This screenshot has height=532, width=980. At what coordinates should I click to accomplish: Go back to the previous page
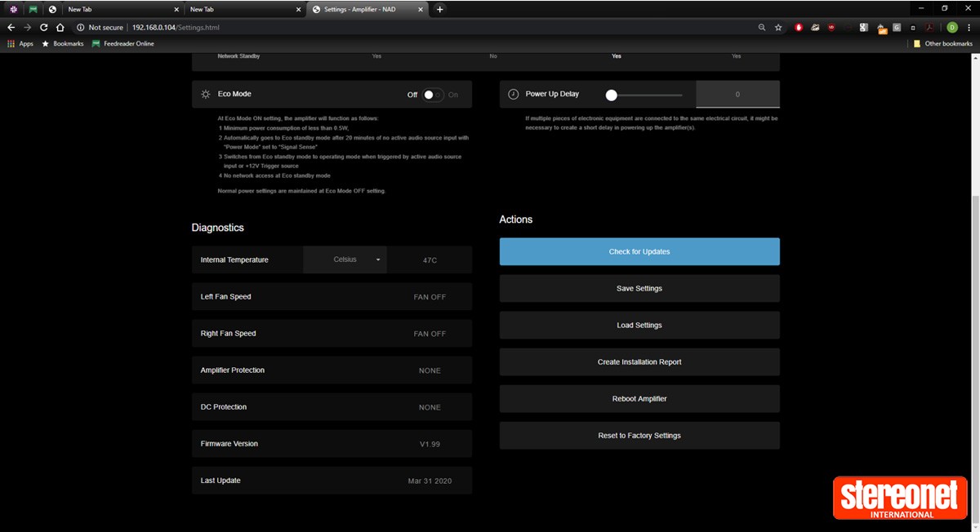pyautogui.click(x=11, y=27)
